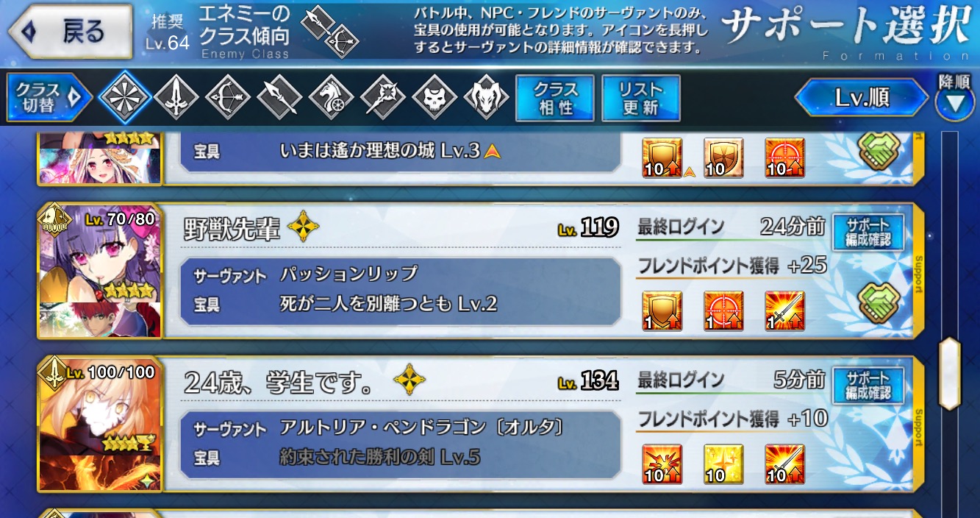Open the Lv.順 sort dropdown
The height and width of the screenshot is (518, 980).
point(862,98)
